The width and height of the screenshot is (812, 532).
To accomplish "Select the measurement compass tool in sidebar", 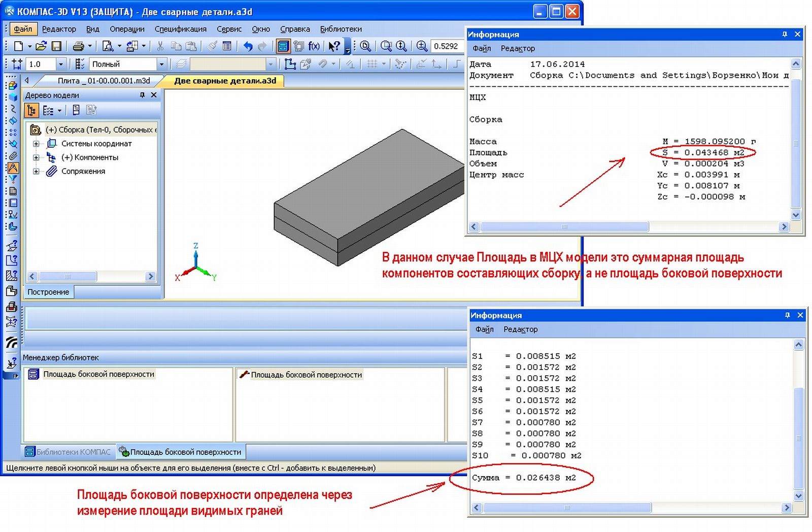I will 13,168.
